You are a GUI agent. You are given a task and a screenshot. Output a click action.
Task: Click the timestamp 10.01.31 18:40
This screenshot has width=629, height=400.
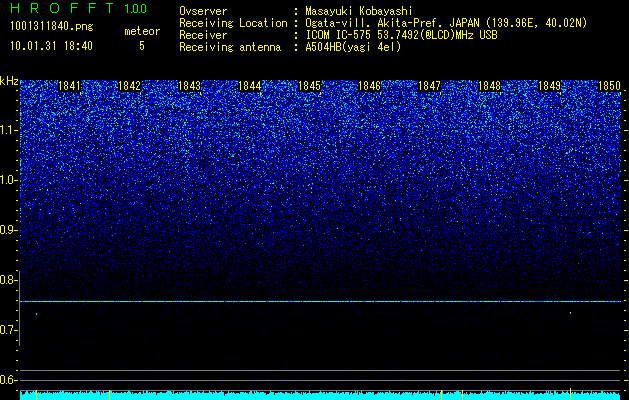click(51, 46)
